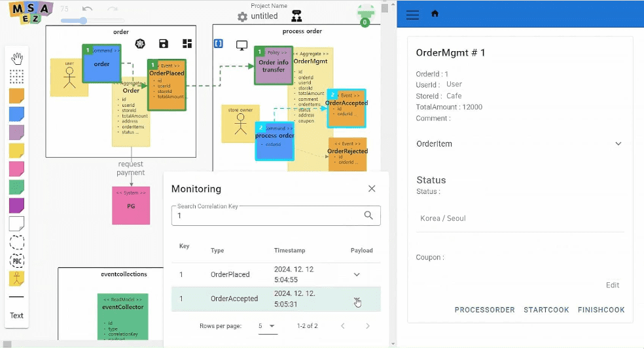Screen dimensions: 644x349
Task: Open the Rows per page dropdown
Action: click(268, 326)
